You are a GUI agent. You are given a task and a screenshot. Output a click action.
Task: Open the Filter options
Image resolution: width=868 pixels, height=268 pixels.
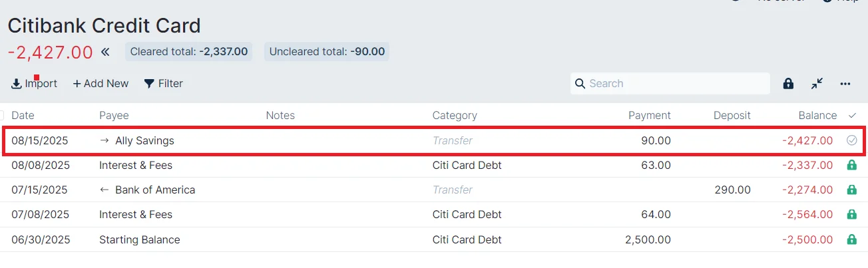pos(163,84)
